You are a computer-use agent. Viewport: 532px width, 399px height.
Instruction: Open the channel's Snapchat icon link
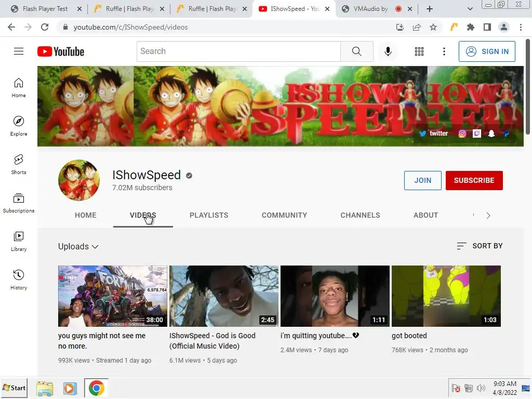point(491,134)
